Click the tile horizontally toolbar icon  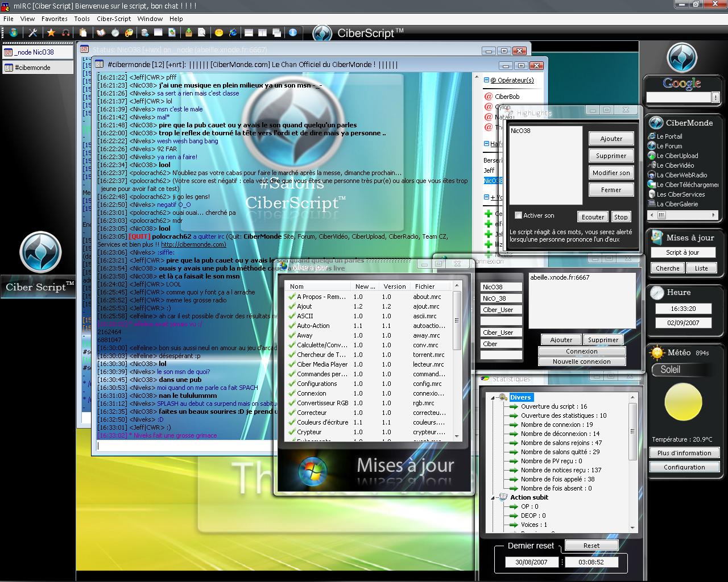click(249, 33)
